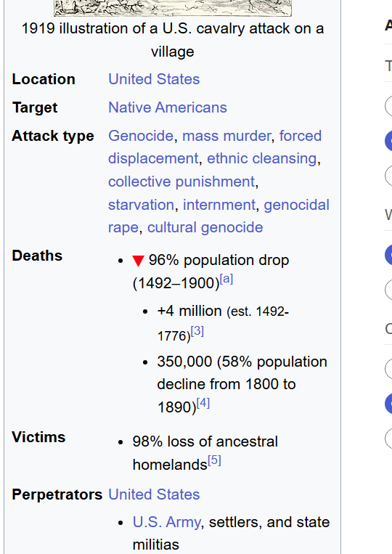Open citation [3] reference
This screenshot has width=392, height=554.
pos(197,331)
